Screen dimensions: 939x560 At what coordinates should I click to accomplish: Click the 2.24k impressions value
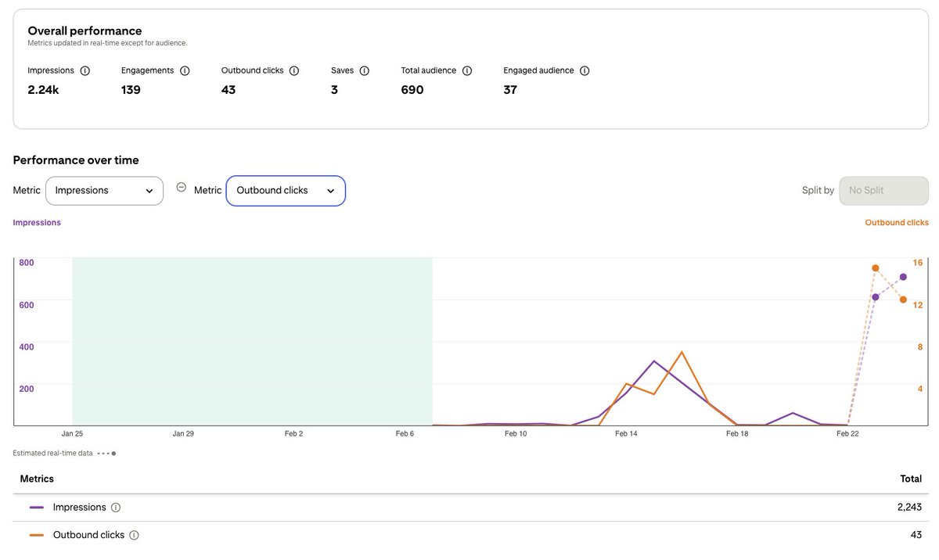(x=43, y=90)
